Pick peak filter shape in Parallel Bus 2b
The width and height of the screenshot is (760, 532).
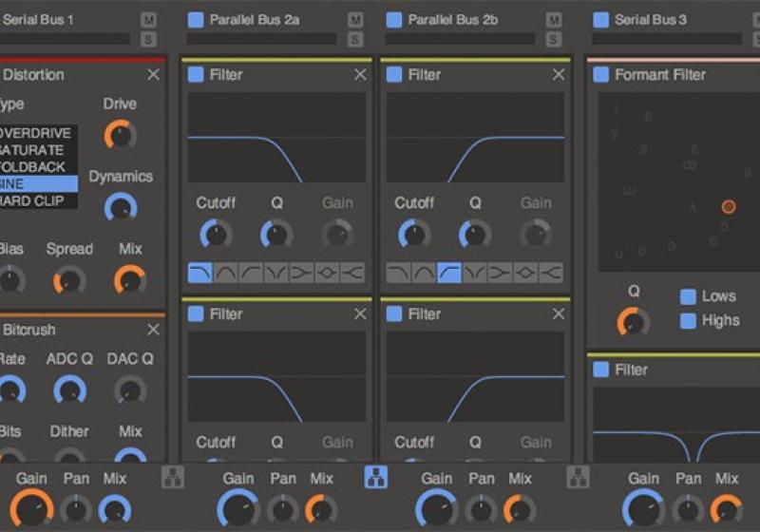click(x=524, y=274)
